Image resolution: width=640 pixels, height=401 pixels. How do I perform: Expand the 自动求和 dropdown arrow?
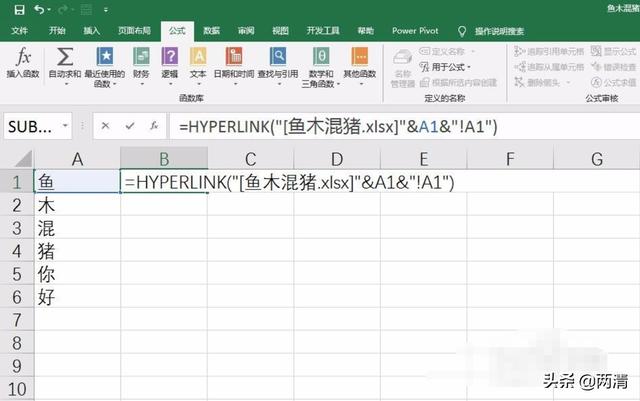tap(66, 84)
